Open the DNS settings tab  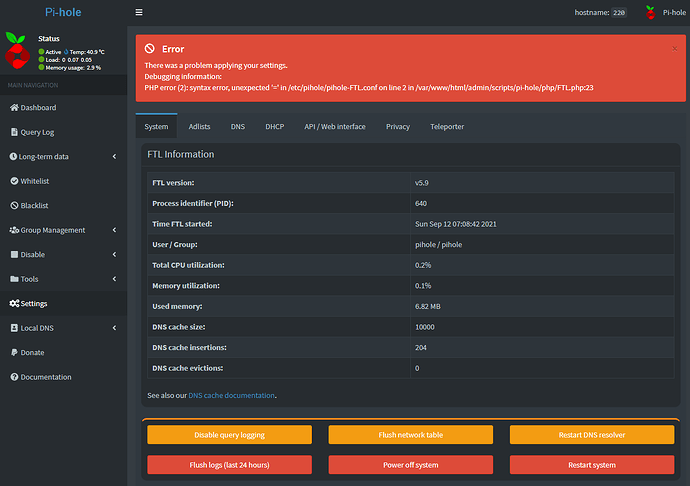coord(238,126)
